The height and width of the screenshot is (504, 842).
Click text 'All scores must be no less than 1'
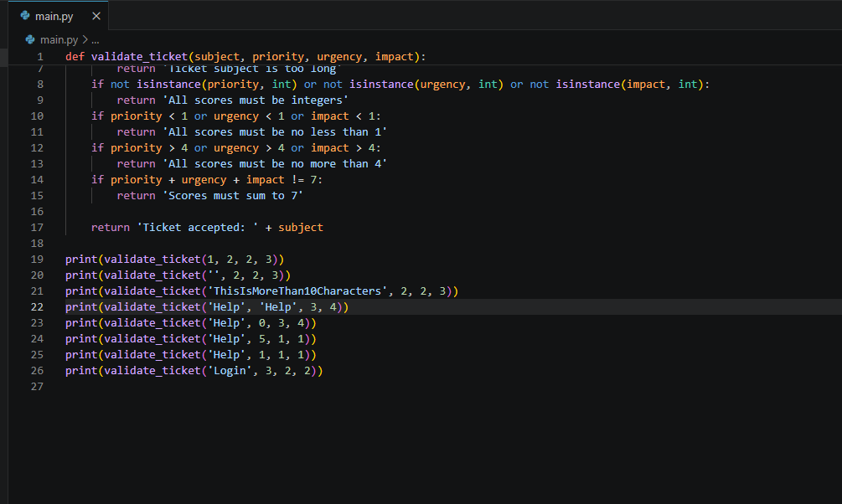coord(275,132)
